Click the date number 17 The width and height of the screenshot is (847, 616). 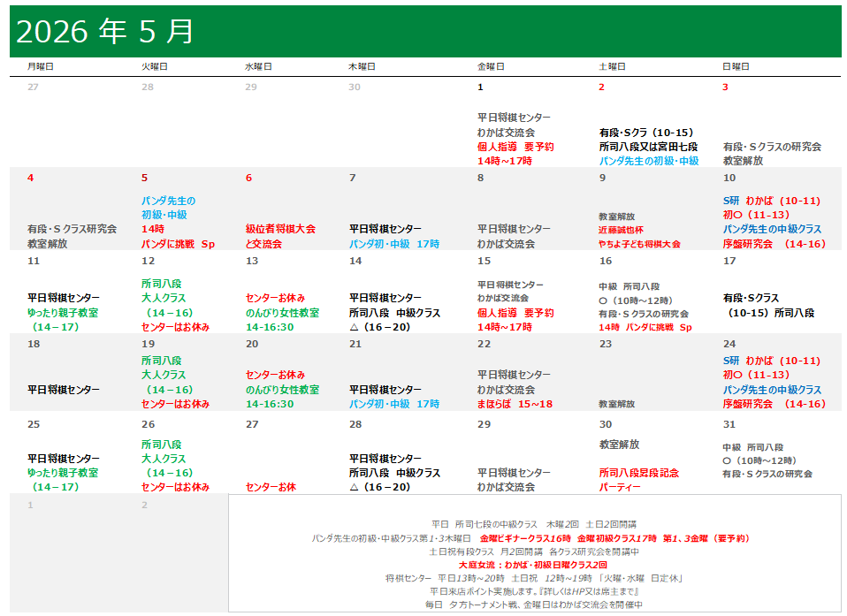(x=729, y=261)
